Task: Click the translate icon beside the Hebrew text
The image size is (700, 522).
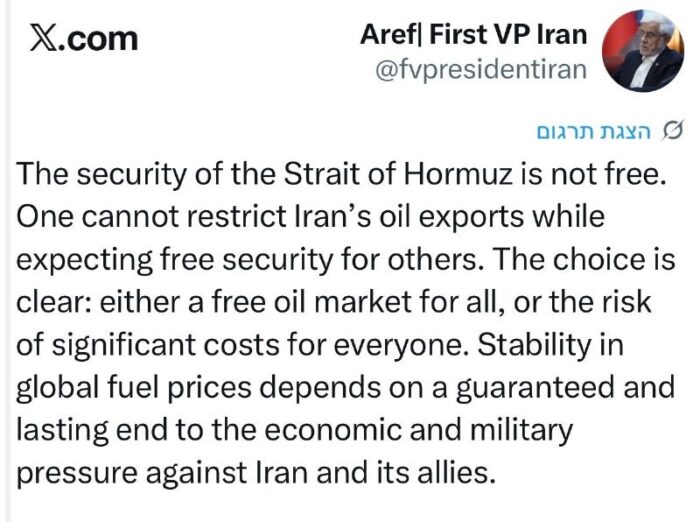Action: [673, 131]
